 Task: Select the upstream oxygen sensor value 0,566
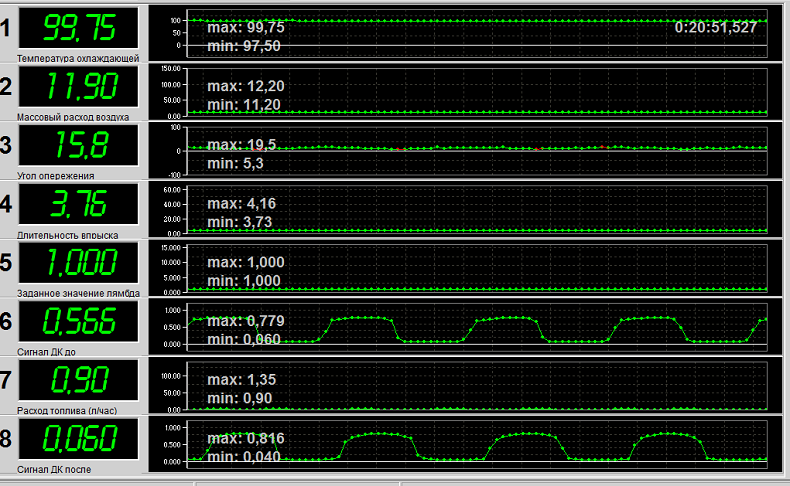pyautogui.click(x=79, y=321)
